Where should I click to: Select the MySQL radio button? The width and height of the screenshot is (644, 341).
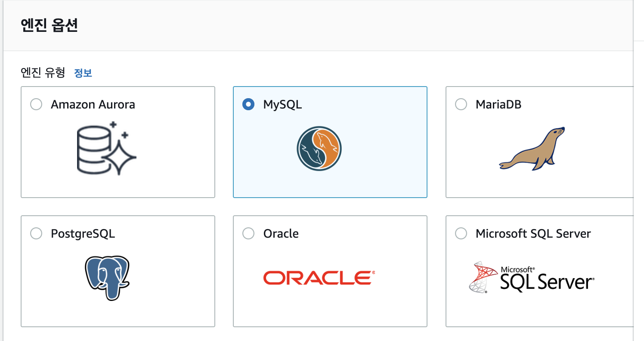248,105
